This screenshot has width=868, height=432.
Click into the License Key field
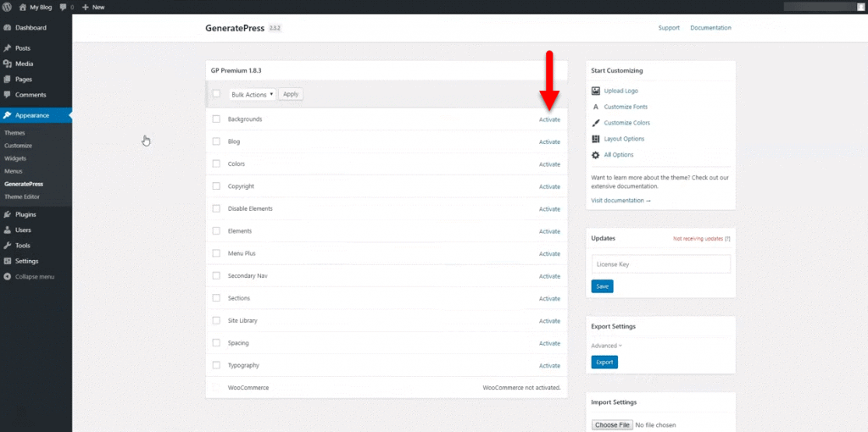[x=660, y=264]
